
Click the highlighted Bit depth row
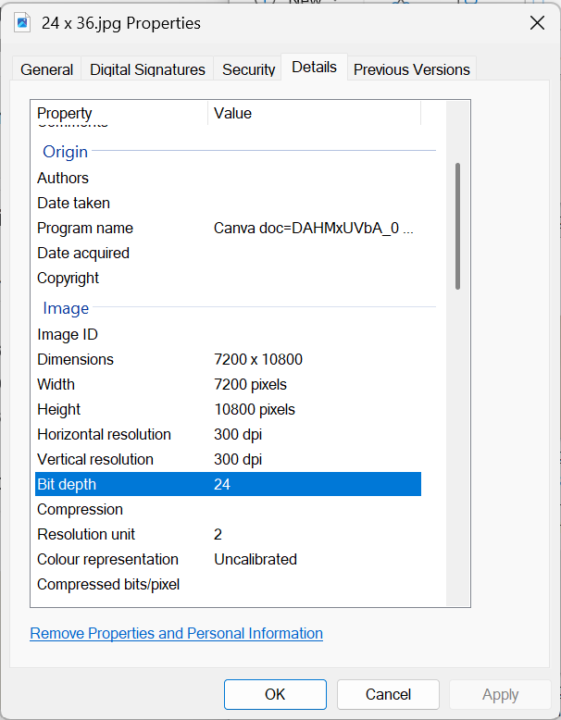click(x=228, y=484)
